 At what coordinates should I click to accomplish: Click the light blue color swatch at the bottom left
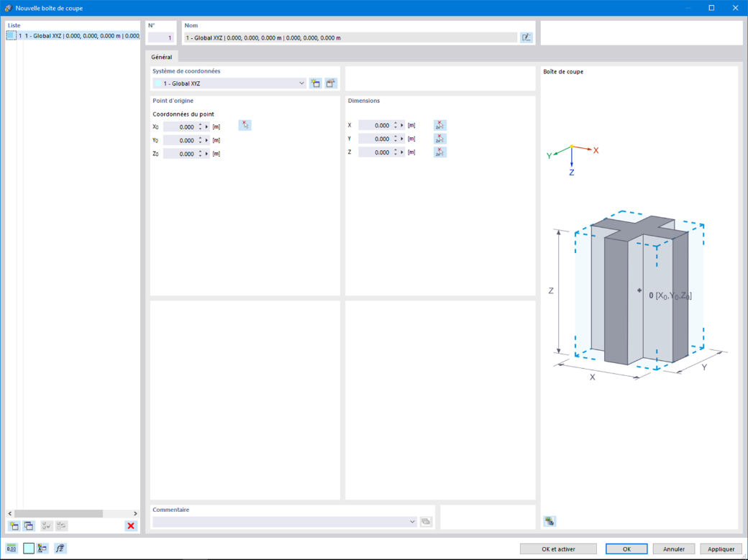pos(29,548)
